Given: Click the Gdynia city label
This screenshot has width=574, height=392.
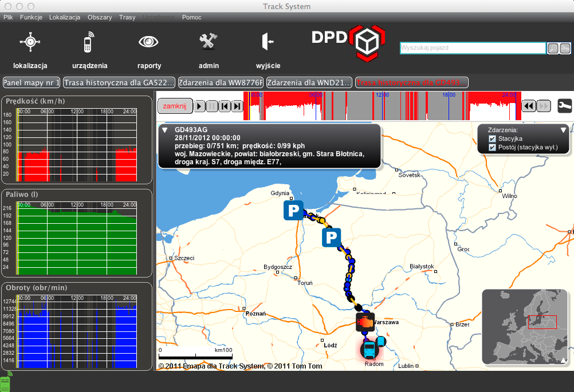Looking at the screenshot, I should [280, 193].
